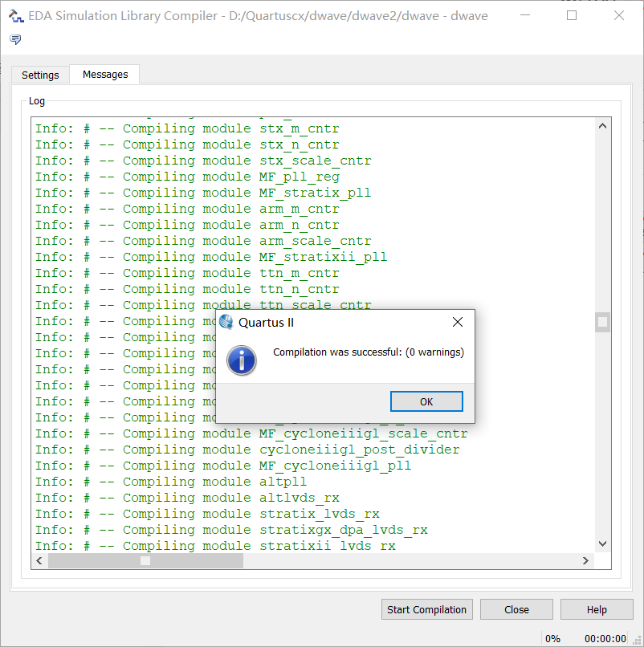Click the blue information icon in dialog
This screenshot has width=644, height=647.
tap(242, 360)
